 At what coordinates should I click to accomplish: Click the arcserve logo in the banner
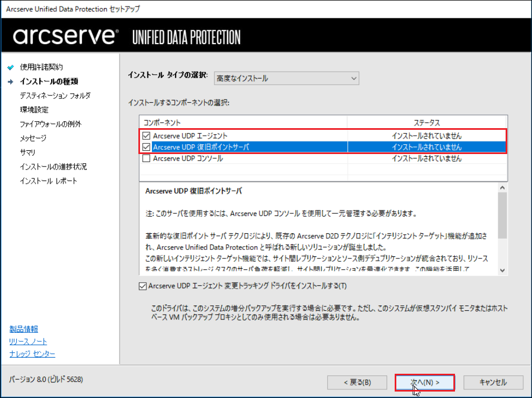pyautogui.click(x=66, y=36)
